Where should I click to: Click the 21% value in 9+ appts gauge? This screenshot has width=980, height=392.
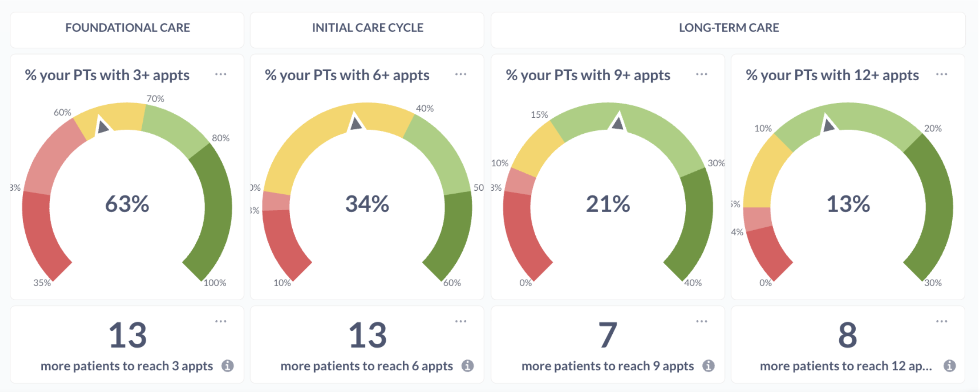point(608,204)
